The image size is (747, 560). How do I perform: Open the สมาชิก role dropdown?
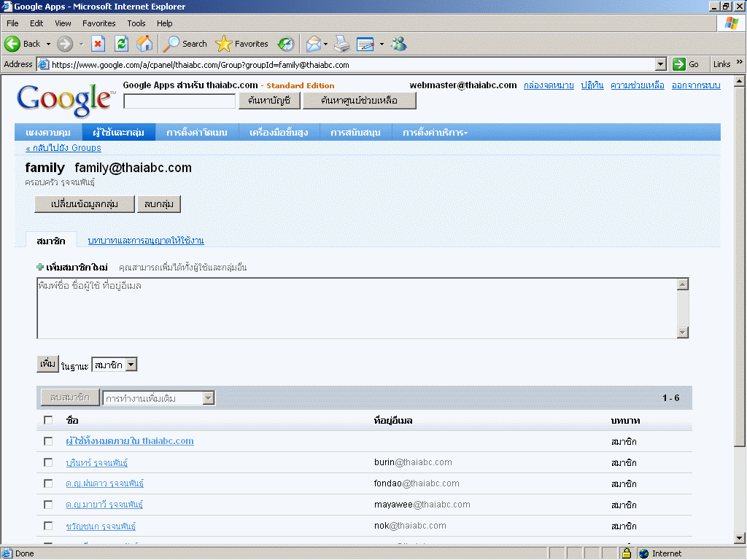[115, 365]
